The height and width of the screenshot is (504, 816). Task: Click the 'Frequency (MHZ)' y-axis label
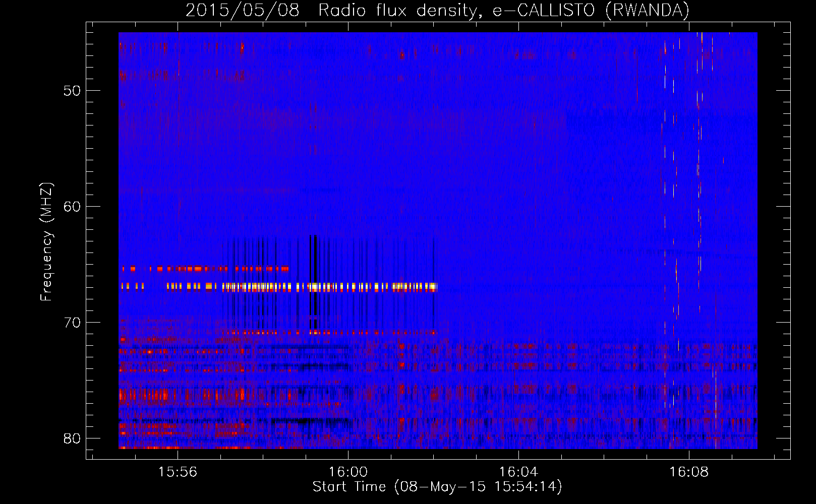pos(46,242)
